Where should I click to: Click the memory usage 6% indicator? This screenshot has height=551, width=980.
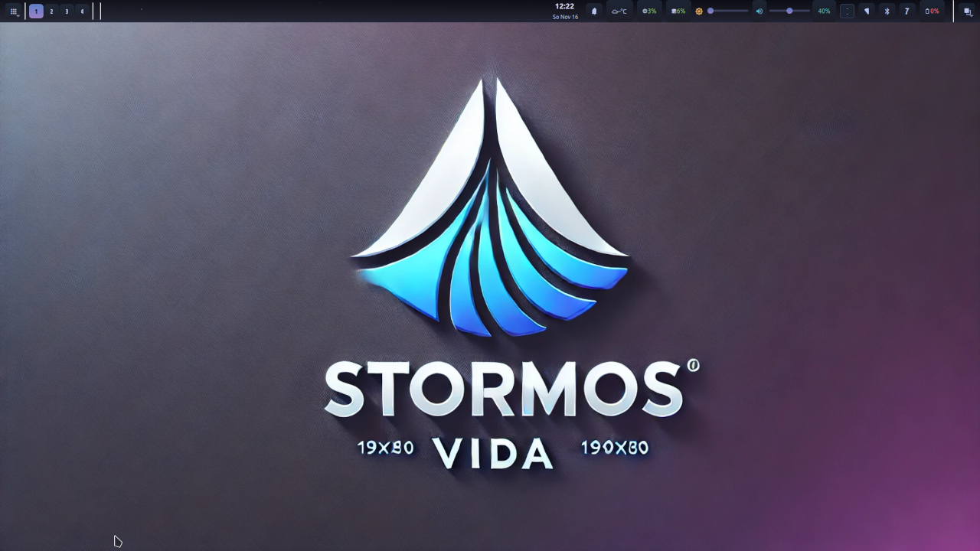point(678,11)
